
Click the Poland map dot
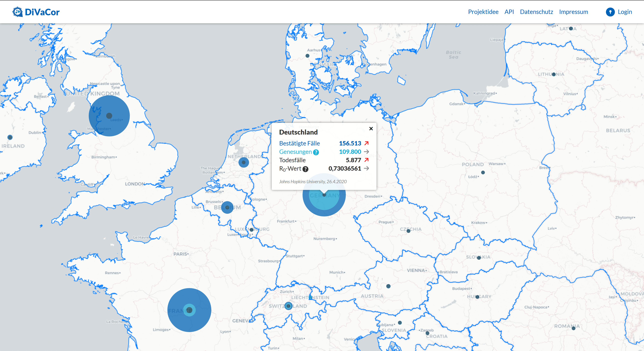(x=483, y=173)
